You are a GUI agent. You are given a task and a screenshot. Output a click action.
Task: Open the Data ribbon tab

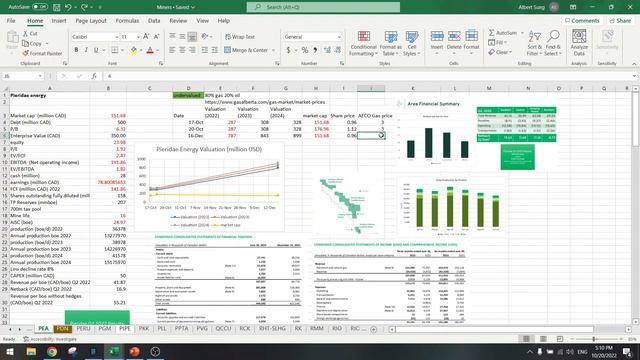coord(154,20)
